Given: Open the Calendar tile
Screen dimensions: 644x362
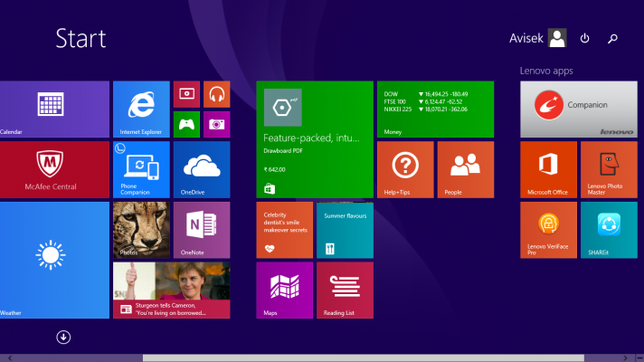Looking at the screenshot, I should coord(54,110).
